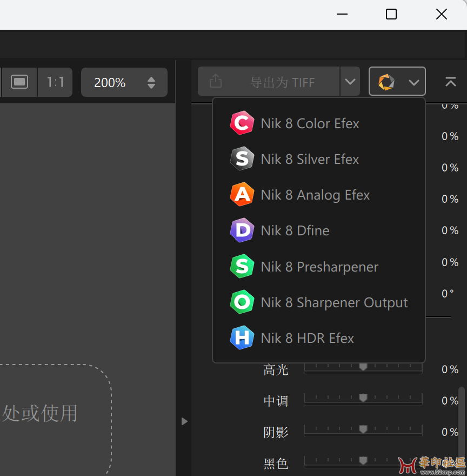Click the 黑色 label
The image size is (467, 476).
(x=276, y=464)
